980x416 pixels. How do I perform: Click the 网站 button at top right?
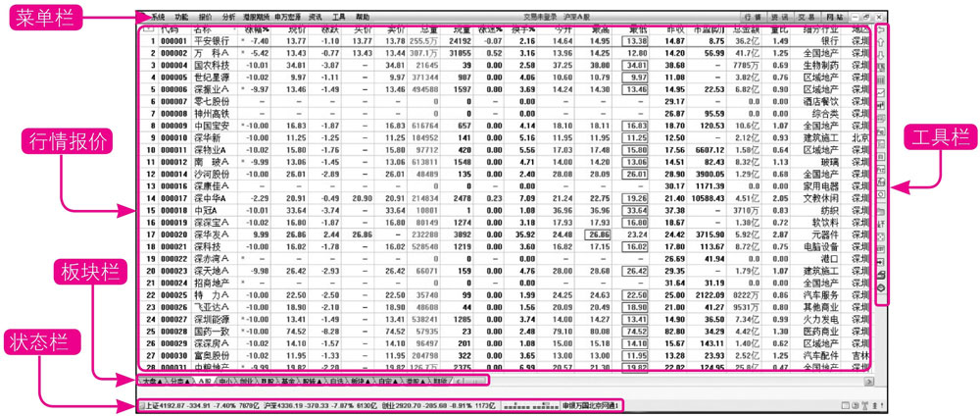834,18
